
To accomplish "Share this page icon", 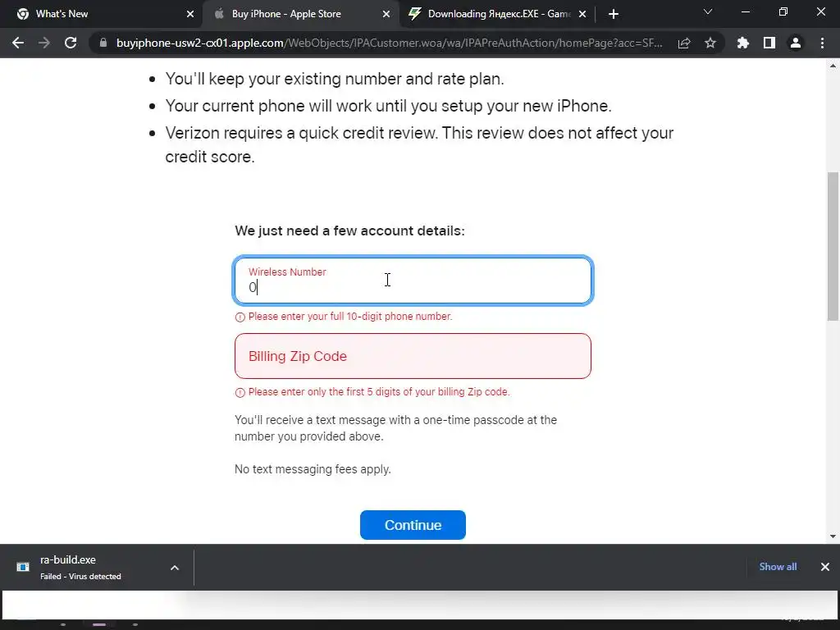I will pyautogui.click(x=684, y=43).
